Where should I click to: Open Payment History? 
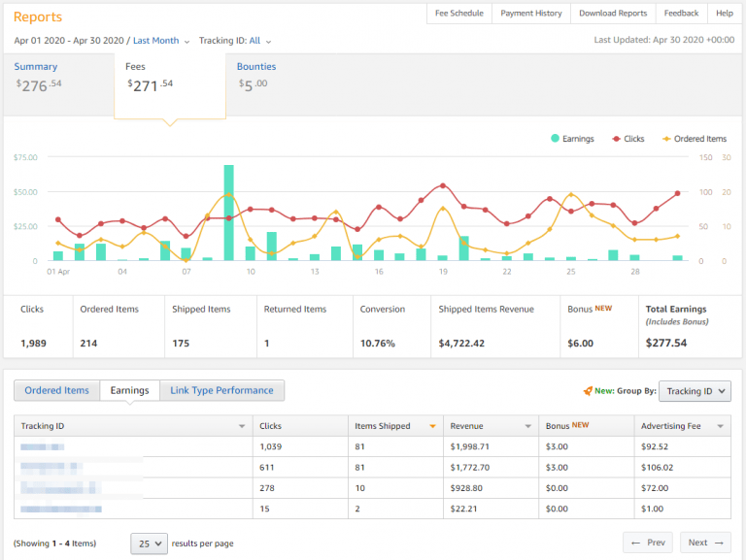click(x=531, y=14)
